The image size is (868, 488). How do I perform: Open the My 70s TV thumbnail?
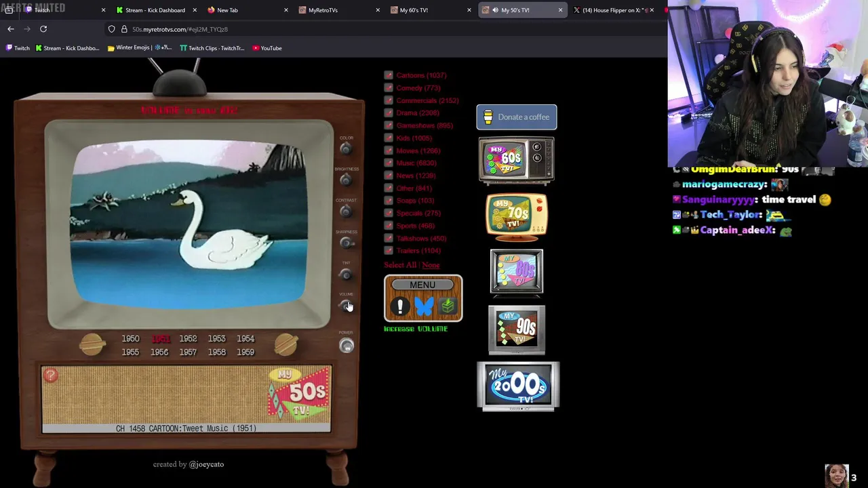(x=517, y=217)
